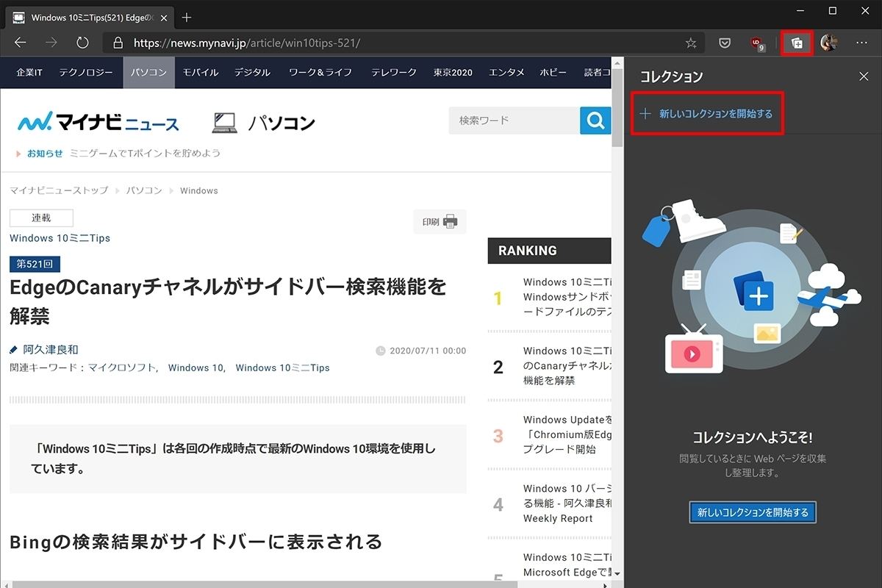Open the 東京2020 menu
The image size is (882, 588).
click(x=453, y=72)
